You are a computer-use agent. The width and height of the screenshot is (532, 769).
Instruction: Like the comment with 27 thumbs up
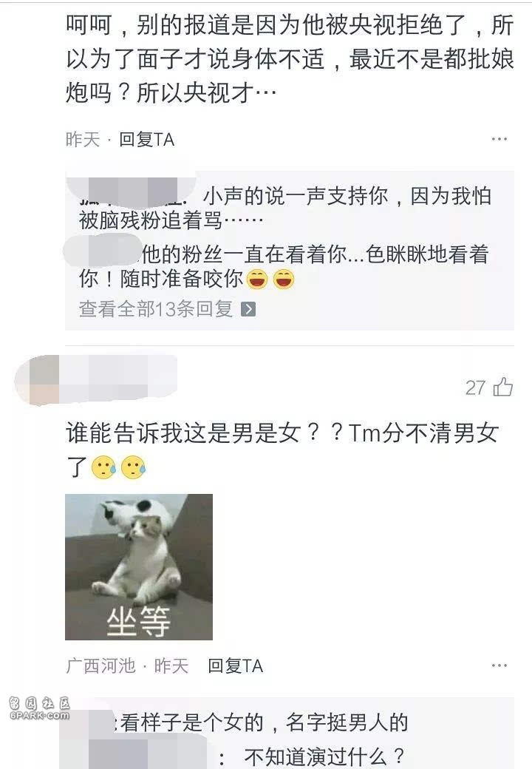click(x=503, y=387)
